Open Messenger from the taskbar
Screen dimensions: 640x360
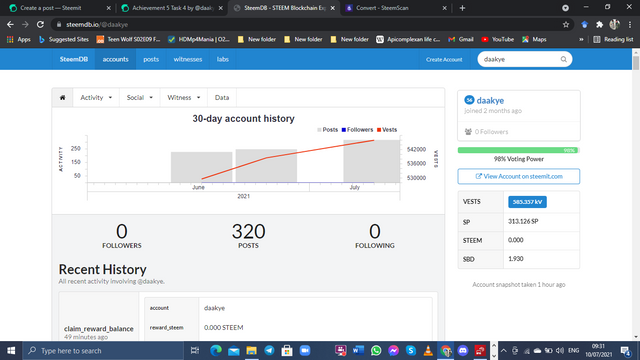(393, 351)
